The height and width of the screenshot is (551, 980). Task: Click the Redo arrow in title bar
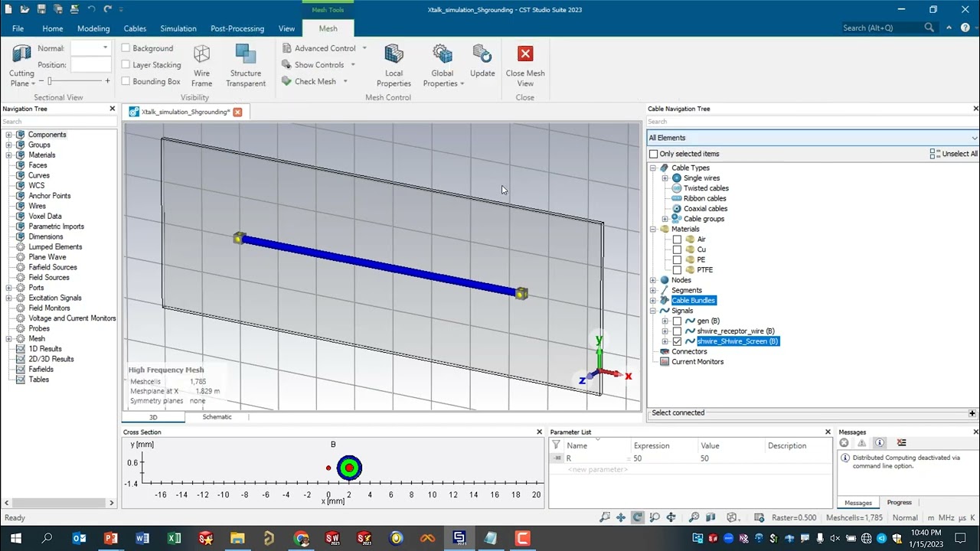(108, 9)
